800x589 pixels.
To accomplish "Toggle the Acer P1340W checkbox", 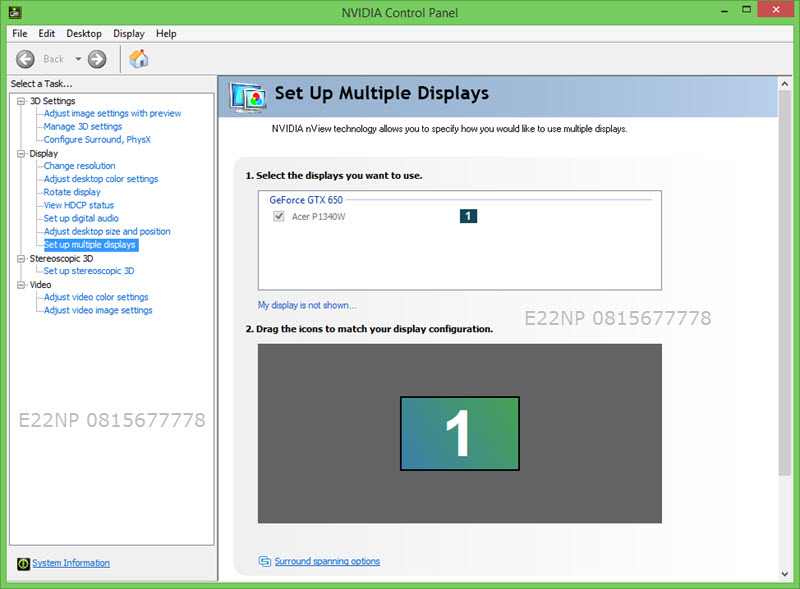I will coord(279,216).
